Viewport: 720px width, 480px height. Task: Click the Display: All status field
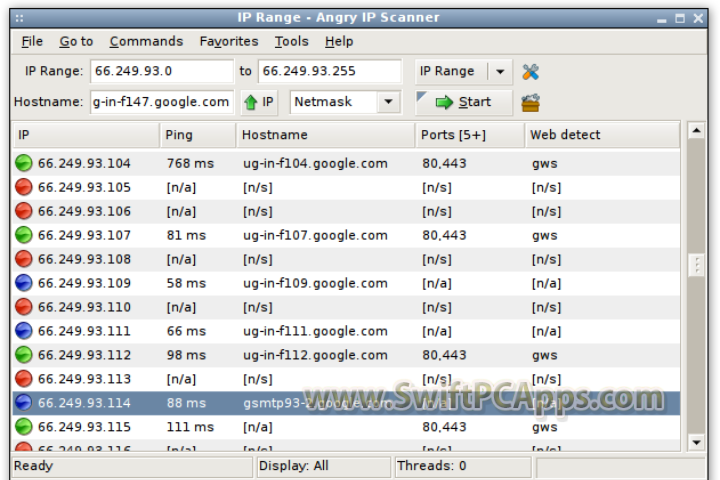point(323,466)
